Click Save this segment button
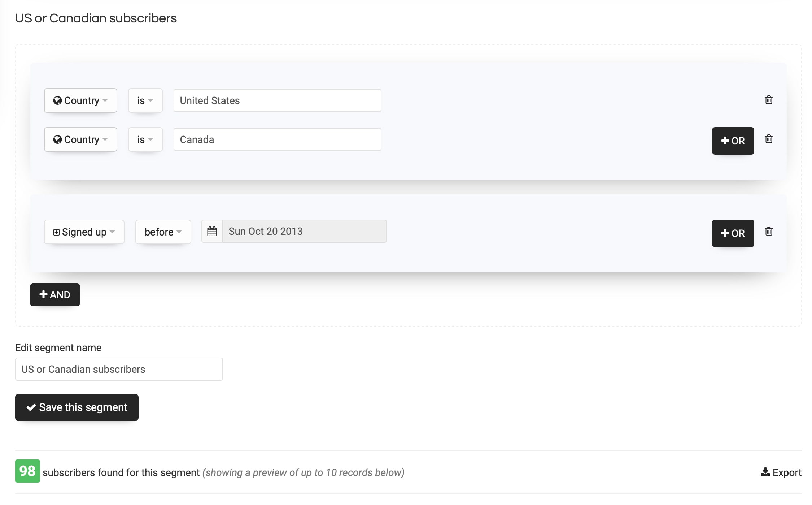 (77, 407)
